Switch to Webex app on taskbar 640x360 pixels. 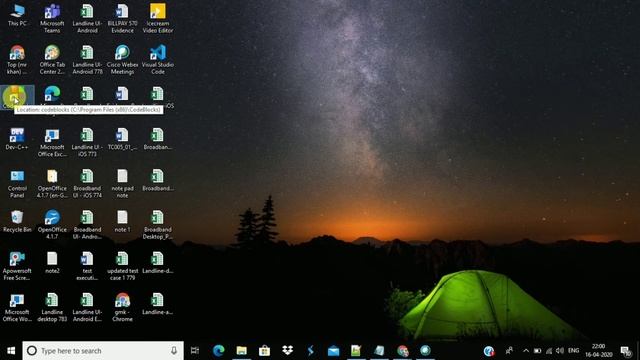coord(425,351)
